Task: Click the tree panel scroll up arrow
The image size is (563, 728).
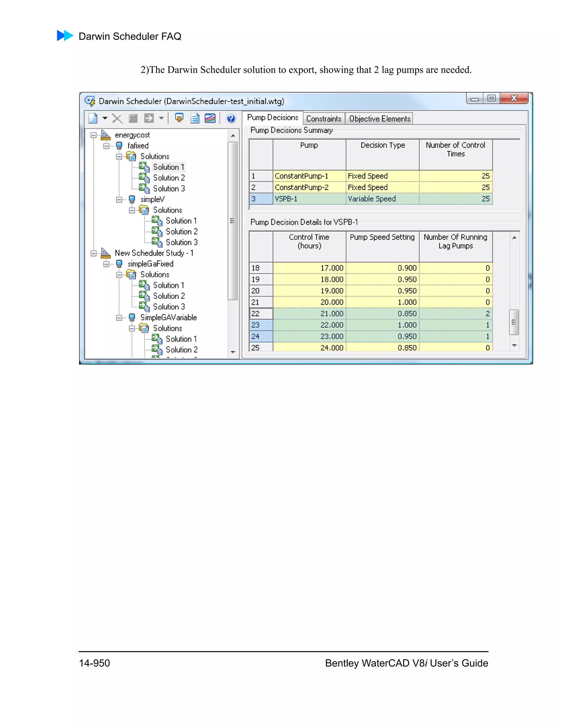Action: pos(233,136)
